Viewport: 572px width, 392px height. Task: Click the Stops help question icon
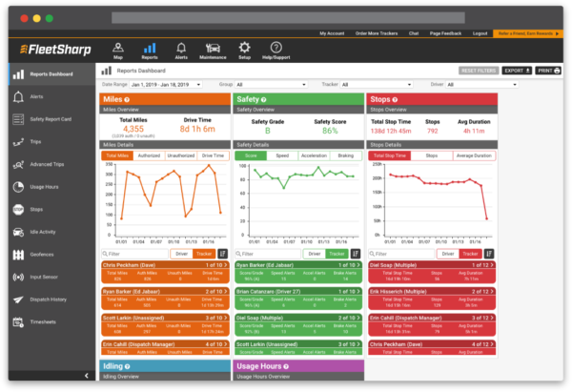pyautogui.click(x=395, y=99)
